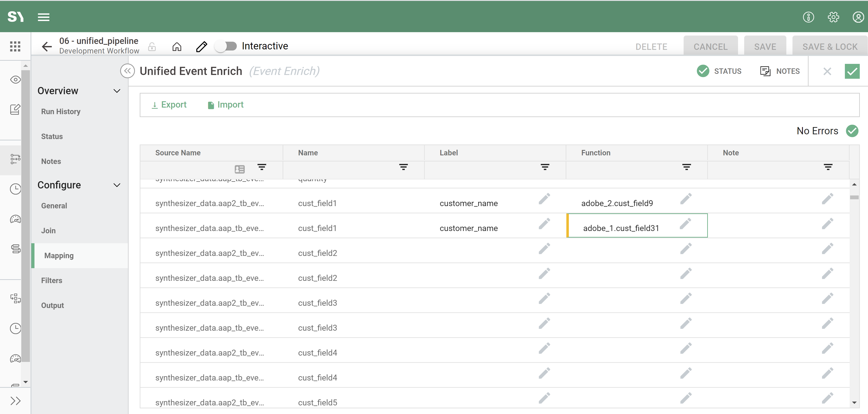The height and width of the screenshot is (414, 868).
Task: Open the Filters menu item
Action: pos(51,280)
